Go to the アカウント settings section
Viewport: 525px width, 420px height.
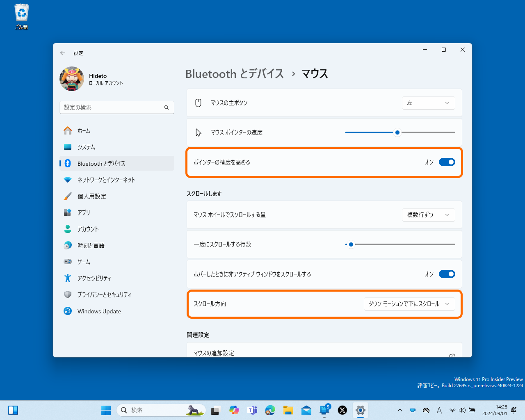click(88, 229)
